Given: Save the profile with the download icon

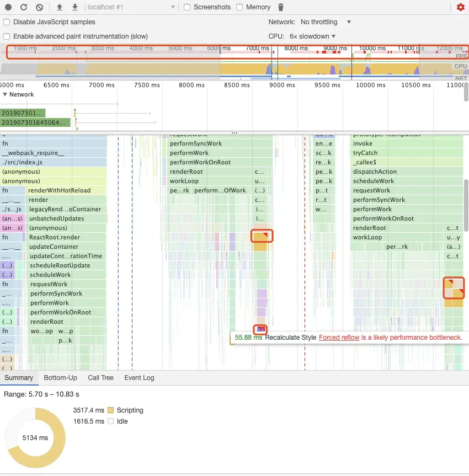Looking at the screenshot, I should [x=74, y=7].
